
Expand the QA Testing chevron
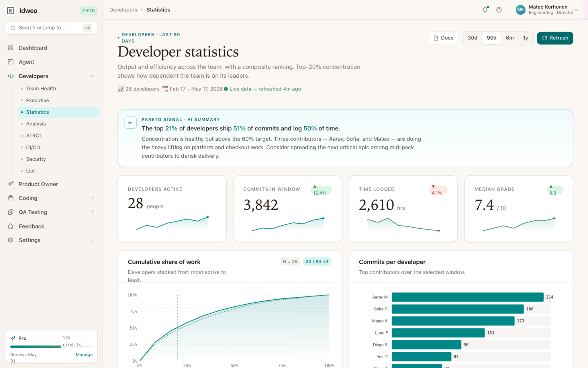tap(93, 212)
